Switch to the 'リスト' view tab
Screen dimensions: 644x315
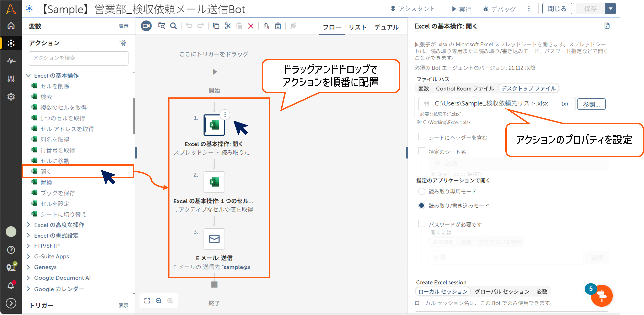[x=358, y=27]
